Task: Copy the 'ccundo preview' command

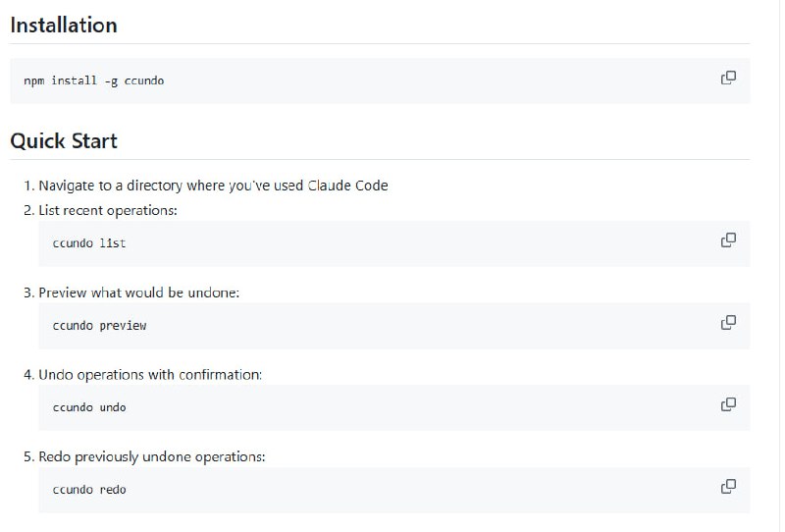Action: (728, 322)
